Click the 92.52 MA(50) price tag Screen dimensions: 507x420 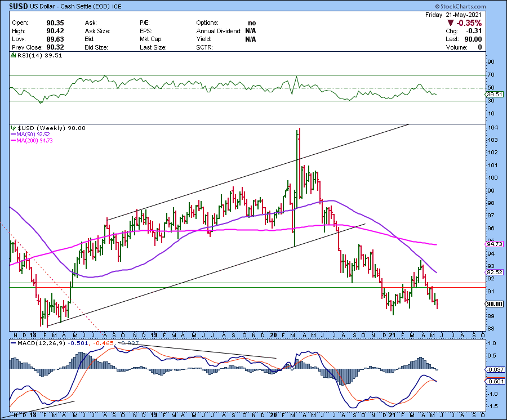493,272
